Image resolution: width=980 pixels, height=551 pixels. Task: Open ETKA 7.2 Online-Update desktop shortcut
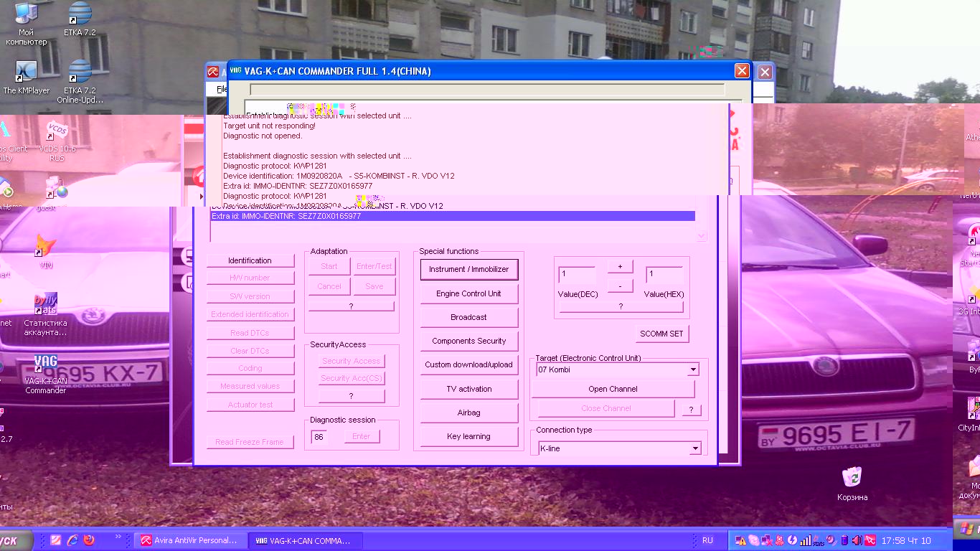79,75
